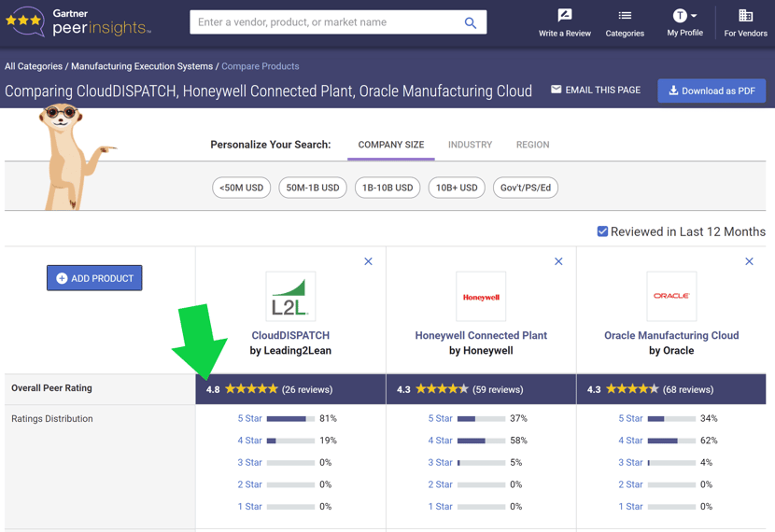
Task: Select the Company Size tab
Action: (x=391, y=145)
